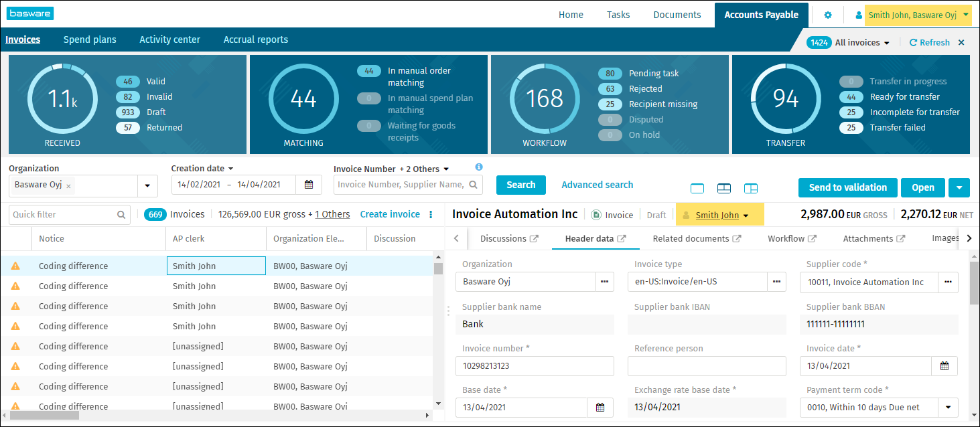Open the 1 Others currency link

(332, 214)
